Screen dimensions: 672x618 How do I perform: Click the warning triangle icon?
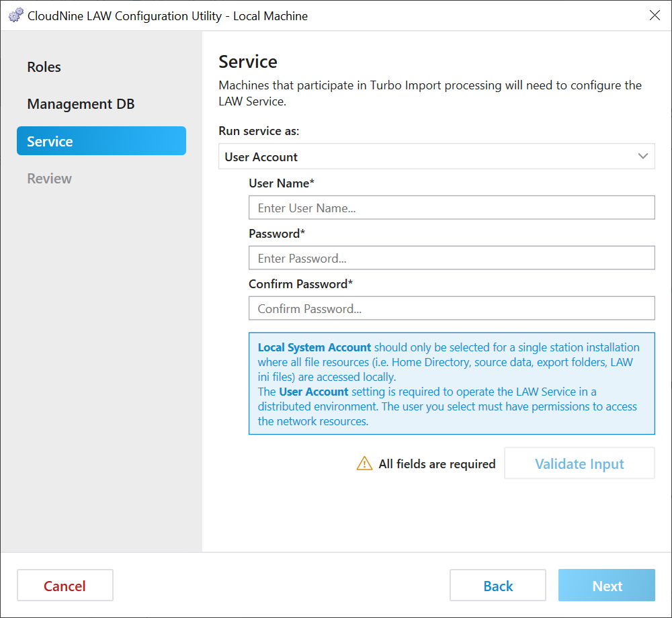pyautogui.click(x=364, y=463)
